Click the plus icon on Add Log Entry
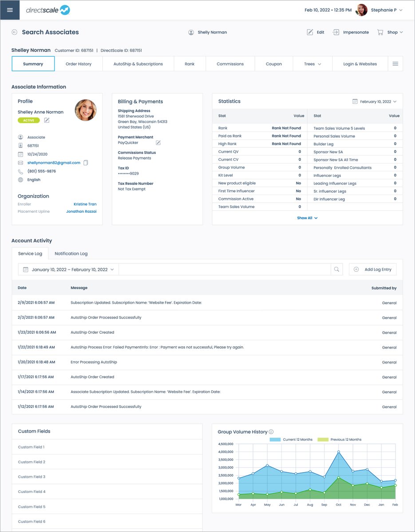This screenshot has height=532, width=415. pyautogui.click(x=356, y=269)
